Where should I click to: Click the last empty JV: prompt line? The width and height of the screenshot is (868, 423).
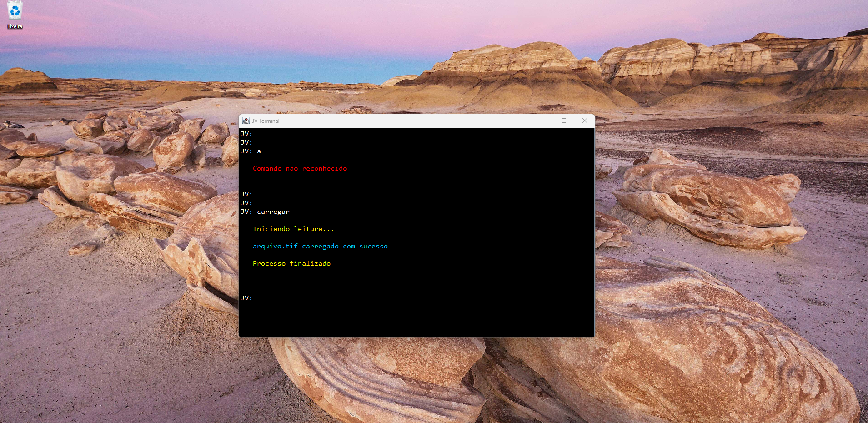click(x=246, y=298)
